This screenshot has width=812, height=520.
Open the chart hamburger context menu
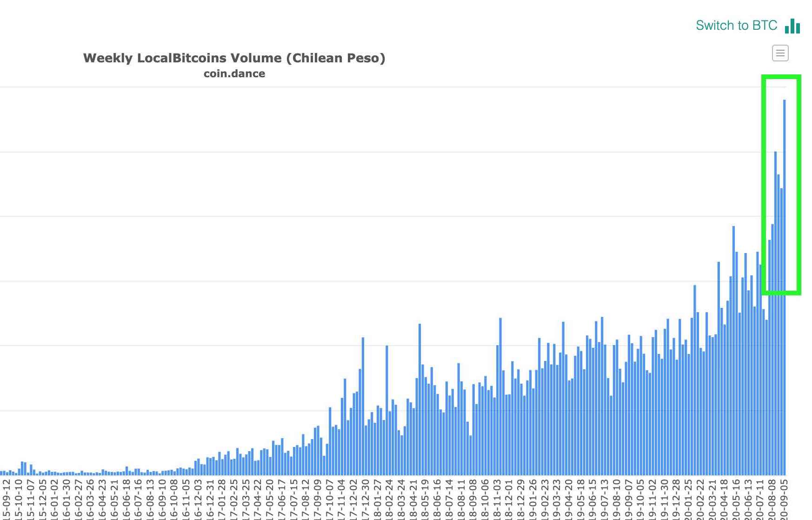pyautogui.click(x=780, y=53)
